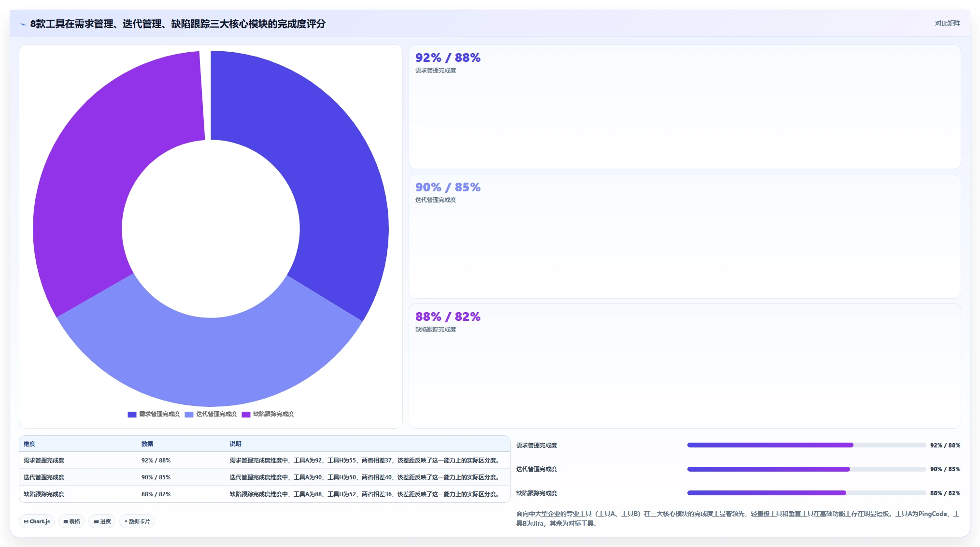980x547 pixels.
Task: Toggle 需求管理完成度 legend color swatch
Action: (x=132, y=414)
